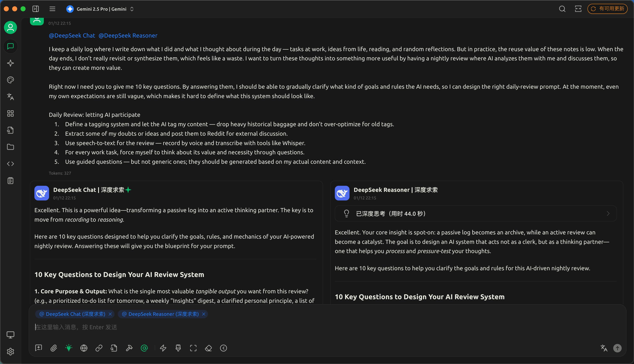The width and height of the screenshot is (634, 364).
Task: Open the paintings palette icon
Action: pyautogui.click(x=10, y=80)
